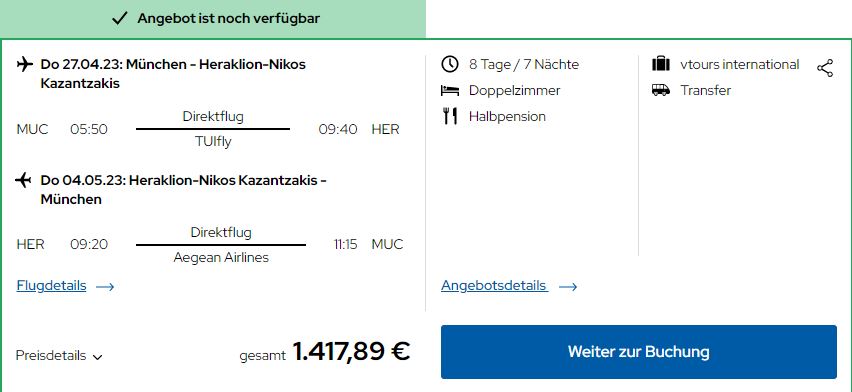
Task: Click the arrow next to Angebotsdetails
Action: coord(568,287)
